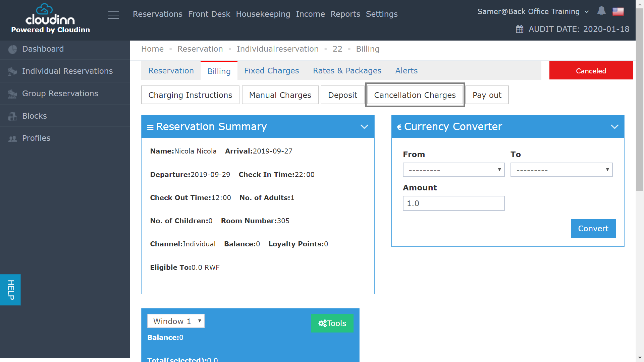Click the Check Out Time 12:00 value

pyautogui.click(x=221, y=198)
